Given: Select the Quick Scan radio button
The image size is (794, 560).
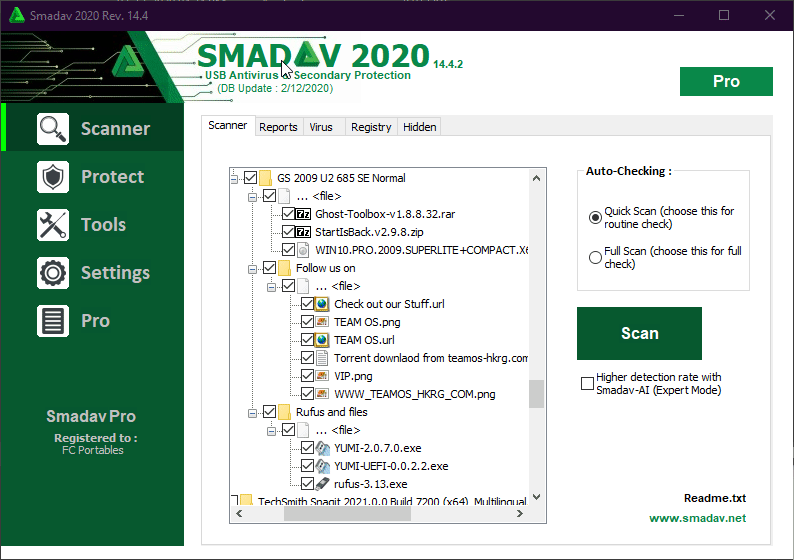Looking at the screenshot, I should [x=595, y=218].
